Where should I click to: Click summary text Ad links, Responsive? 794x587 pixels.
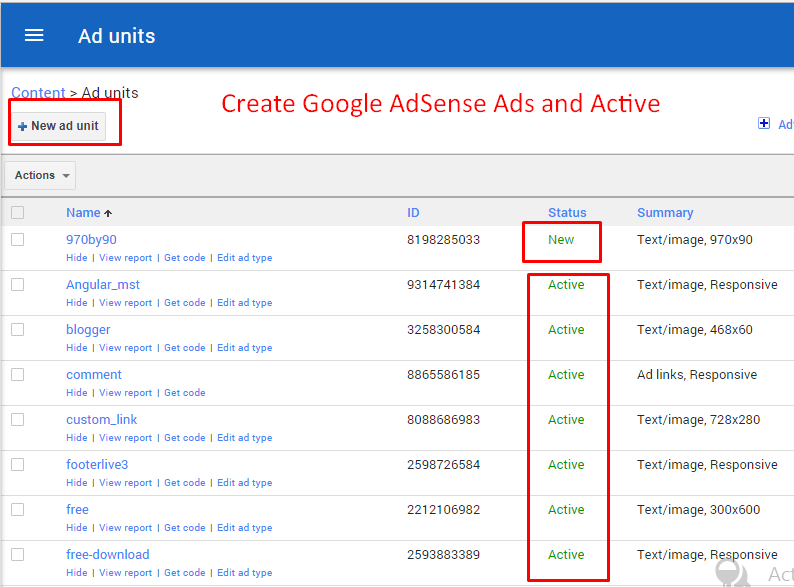697,375
